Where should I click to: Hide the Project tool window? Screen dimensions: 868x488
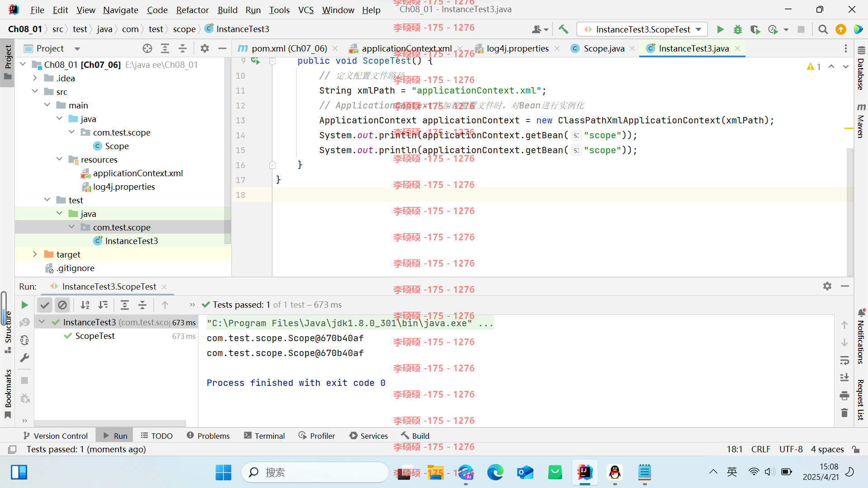coord(222,48)
